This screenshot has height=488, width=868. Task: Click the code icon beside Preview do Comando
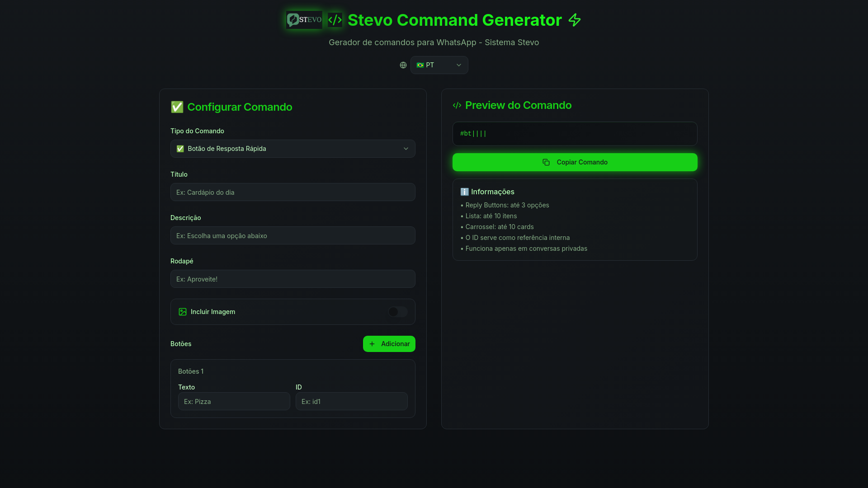click(x=457, y=105)
